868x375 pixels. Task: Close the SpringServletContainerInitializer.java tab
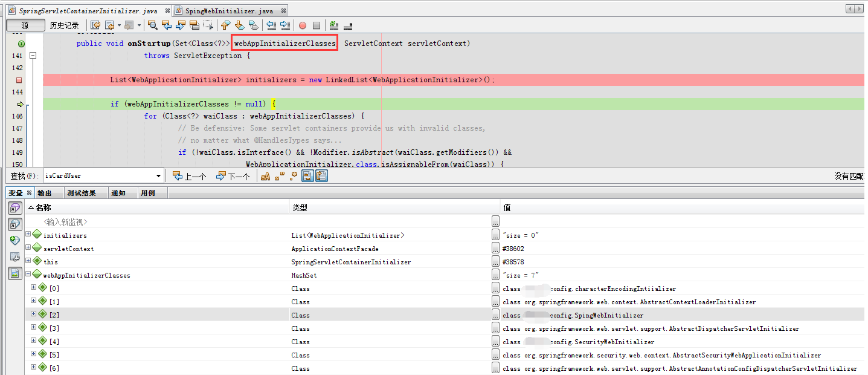pyautogui.click(x=166, y=10)
